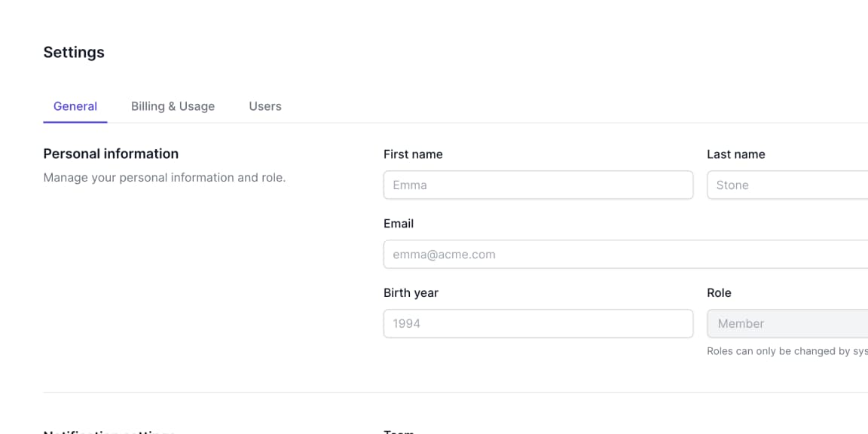Select the General tab
Image resolution: width=868 pixels, height=434 pixels.
(x=75, y=106)
